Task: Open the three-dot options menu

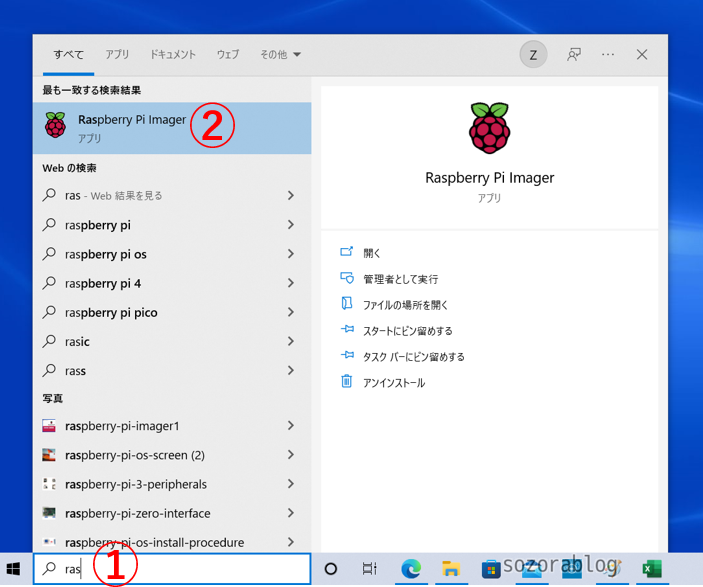Action: tap(608, 55)
